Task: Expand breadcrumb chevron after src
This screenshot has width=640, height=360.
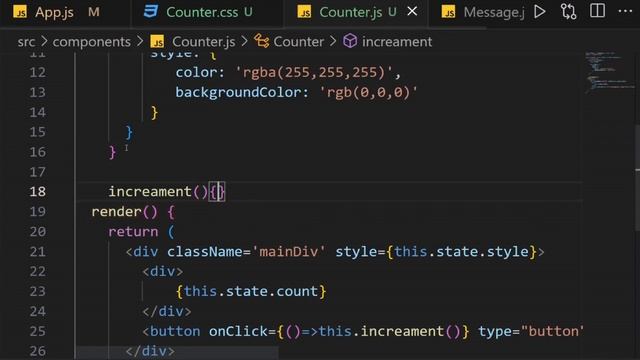Action: (x=44, y=41)
